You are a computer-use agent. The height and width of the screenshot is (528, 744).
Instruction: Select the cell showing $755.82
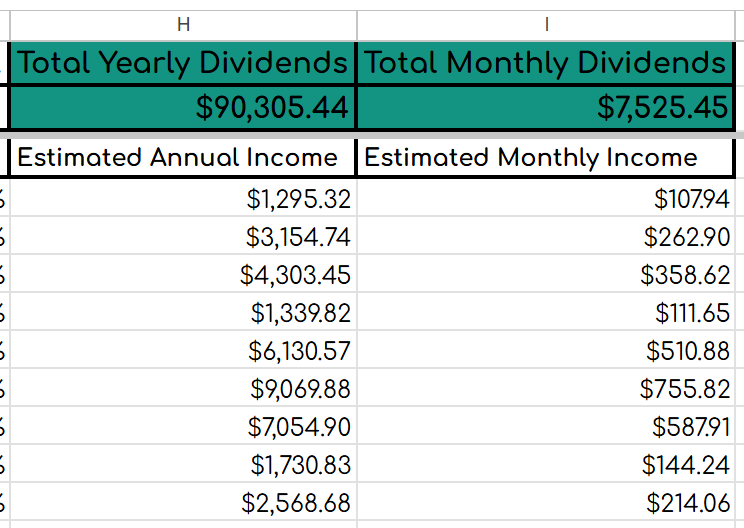(x=546, y=388)
